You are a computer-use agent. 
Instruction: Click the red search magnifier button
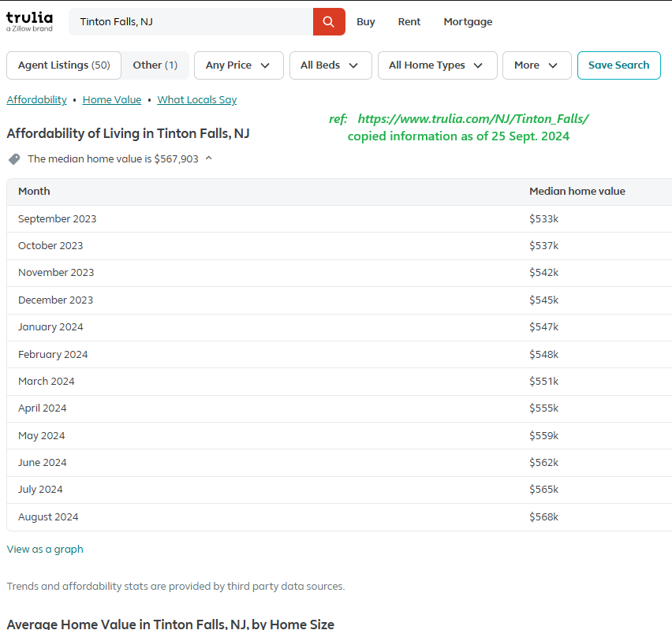[329, 21]
